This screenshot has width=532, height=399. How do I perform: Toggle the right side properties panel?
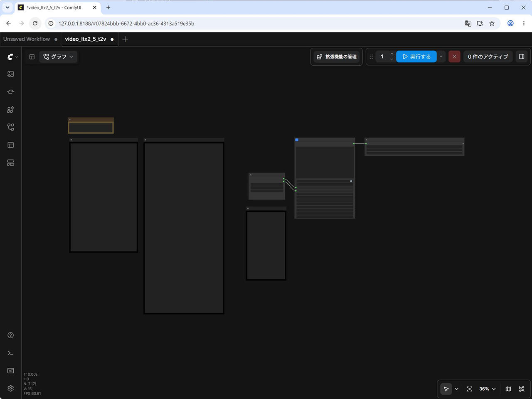[522, 57]
